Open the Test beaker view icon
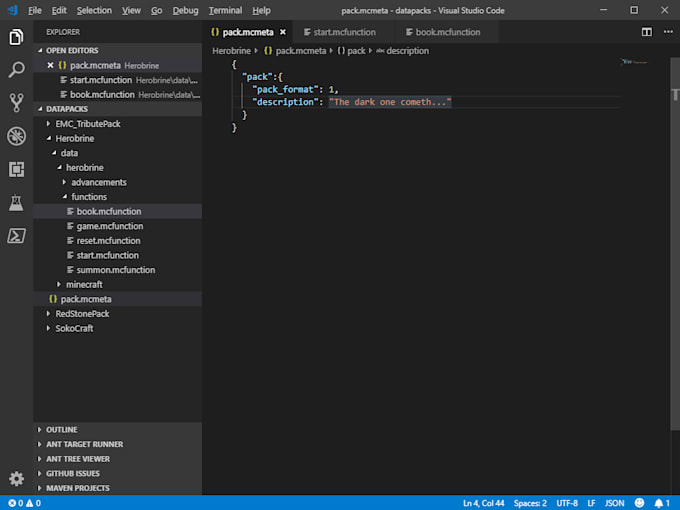Image resolution: width=680 pixels, height=510 pixels. click(16, 203)
